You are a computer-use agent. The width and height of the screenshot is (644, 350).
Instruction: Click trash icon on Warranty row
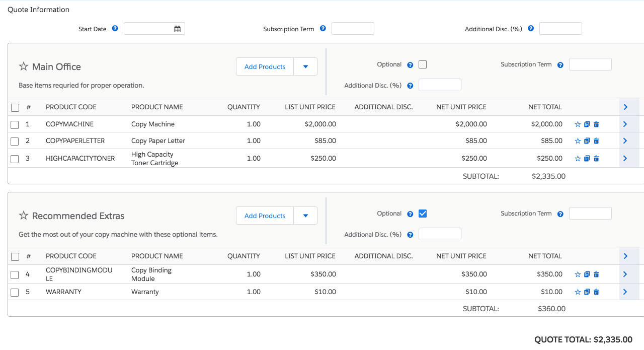tap(596, 292)
